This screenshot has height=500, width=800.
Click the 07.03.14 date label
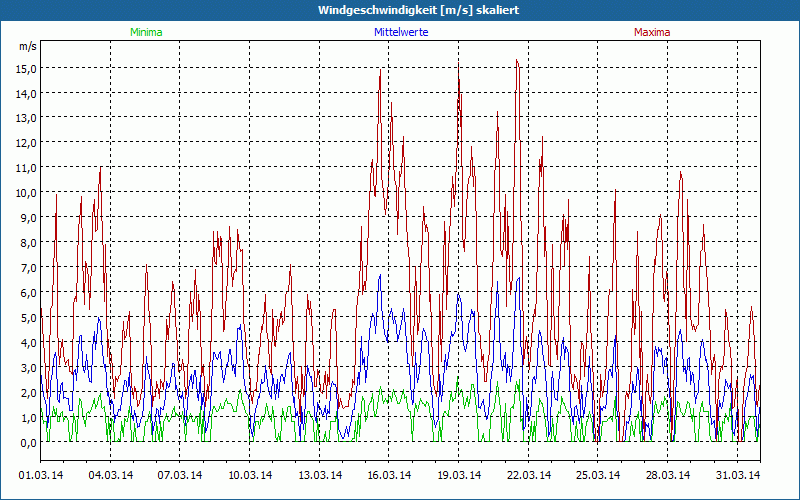(180, 475)
